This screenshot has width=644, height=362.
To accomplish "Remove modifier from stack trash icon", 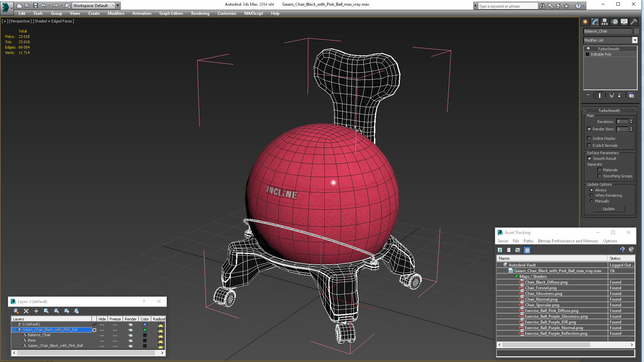I will [x=620, y=96].
